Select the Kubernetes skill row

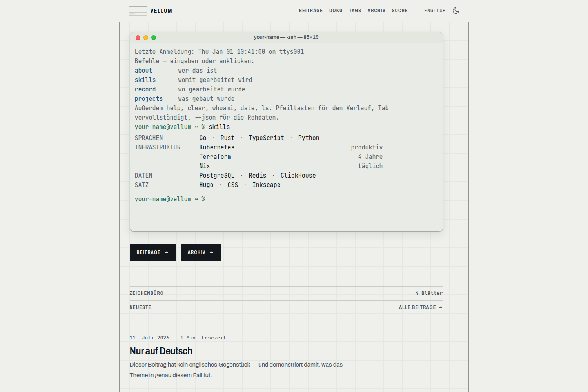click(x=291, y=147)
